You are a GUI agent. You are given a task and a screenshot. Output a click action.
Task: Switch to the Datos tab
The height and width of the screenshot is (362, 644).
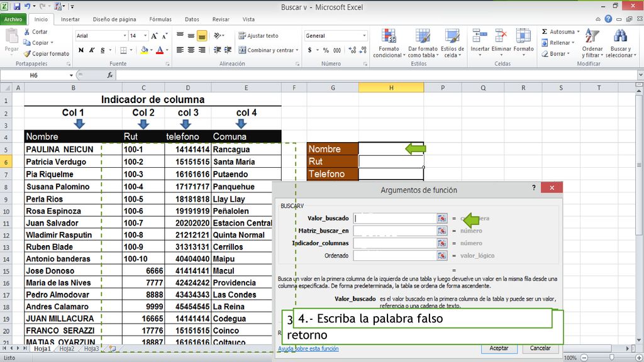pyautogui.click(x=192, y=19)
